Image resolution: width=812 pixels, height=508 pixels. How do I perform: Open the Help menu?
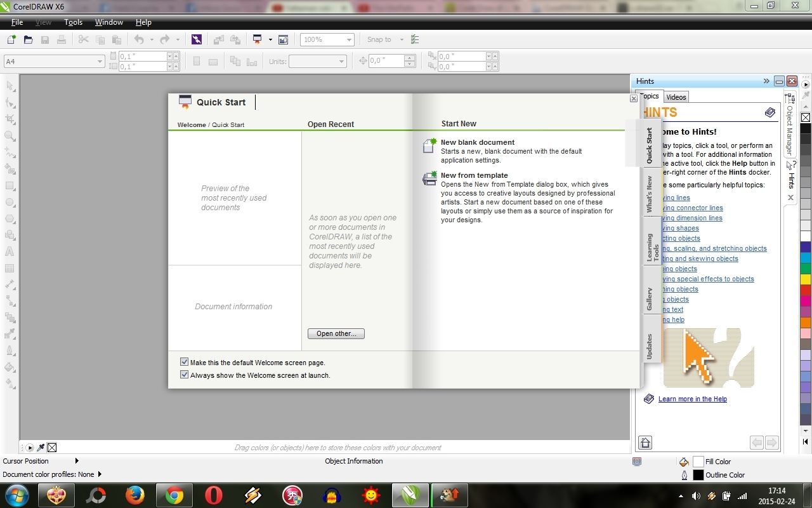pyautogui.click(x=143, y=22)
